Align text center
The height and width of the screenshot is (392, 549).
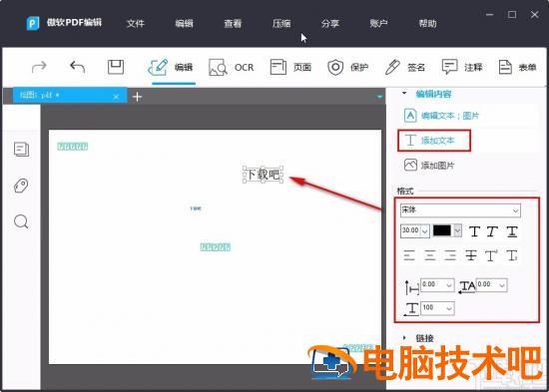click(430, 256)
